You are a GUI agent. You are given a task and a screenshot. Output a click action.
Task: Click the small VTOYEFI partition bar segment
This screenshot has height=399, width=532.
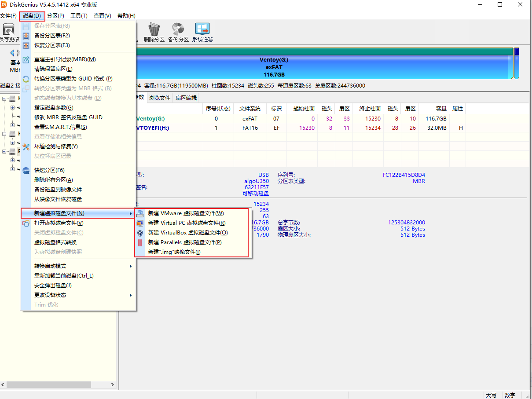point(517,64)
